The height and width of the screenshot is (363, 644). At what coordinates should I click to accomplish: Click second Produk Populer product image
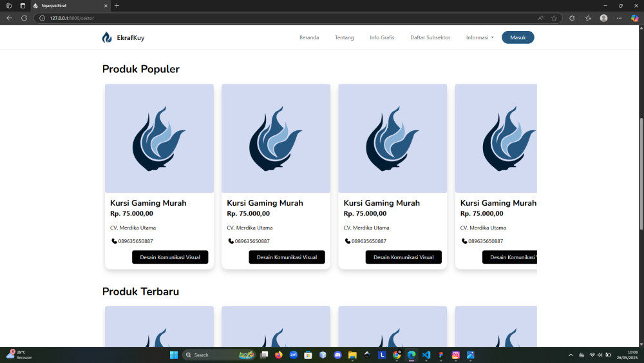click(x=276, y=139)
